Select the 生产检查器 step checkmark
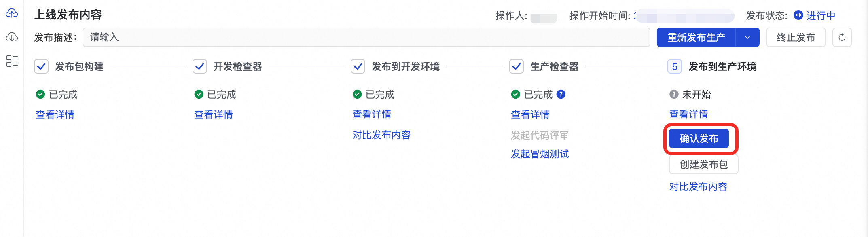Image resolution: width=868 pixels, height=237 pixels. 517,66
